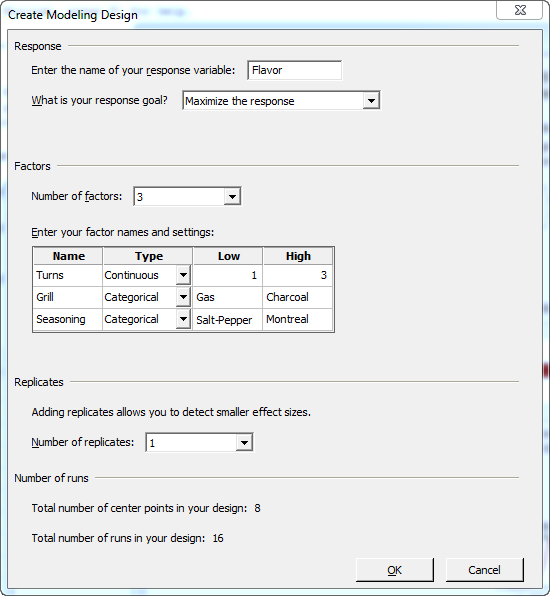Image resolution: width=550 pixels, height=596 pixels.
Task: Select the Turns factor name cell
Action: pyautogui.click(x=68, y=275)
